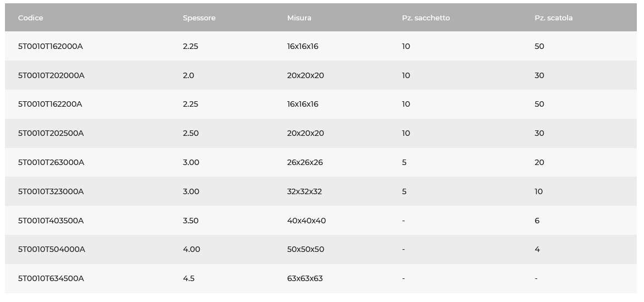Click code 5T0010T403500A

pyautogui.click(x=51, y=221)
